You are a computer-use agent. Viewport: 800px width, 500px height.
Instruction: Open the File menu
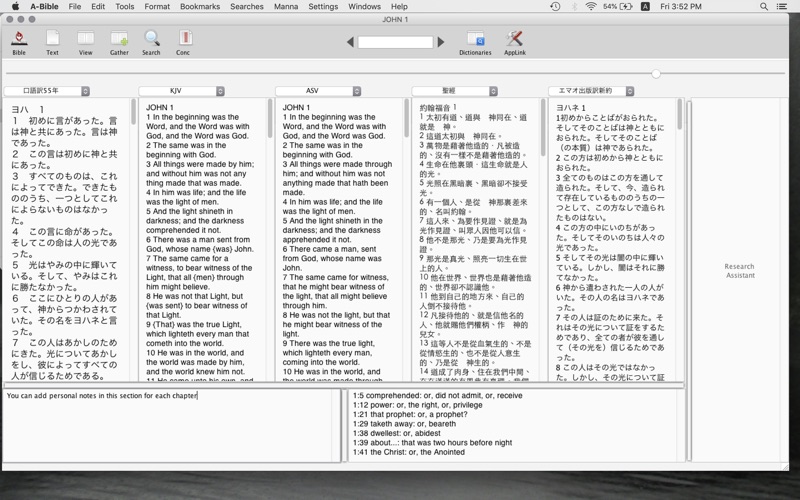[x=74, y=7]
